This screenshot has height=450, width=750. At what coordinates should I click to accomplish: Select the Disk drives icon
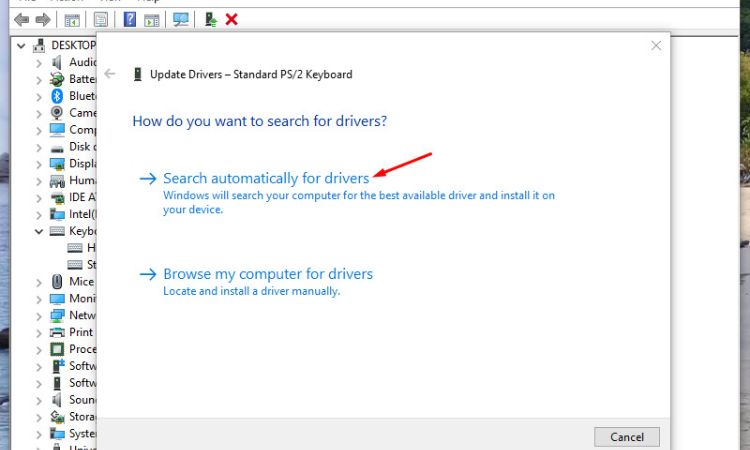pos(57,148)
